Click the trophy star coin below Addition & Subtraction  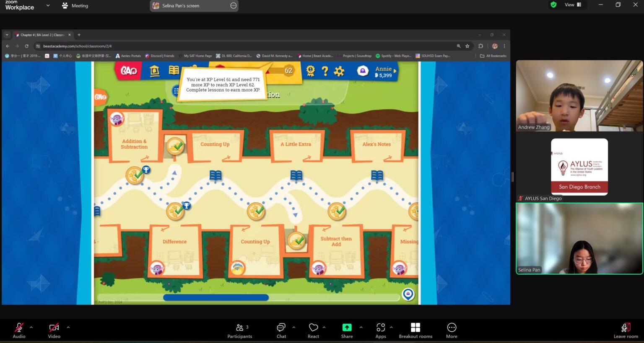coord(135,175)
